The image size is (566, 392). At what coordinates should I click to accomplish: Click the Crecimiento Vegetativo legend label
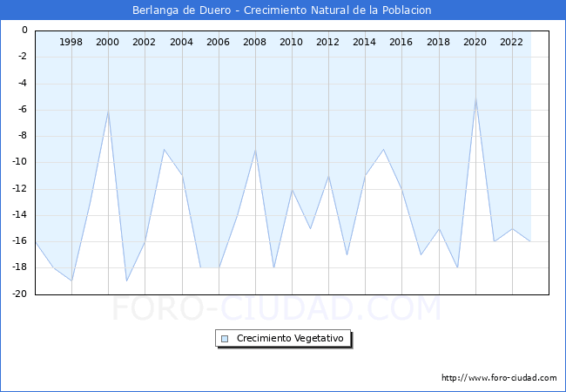[x=290, y=338]
